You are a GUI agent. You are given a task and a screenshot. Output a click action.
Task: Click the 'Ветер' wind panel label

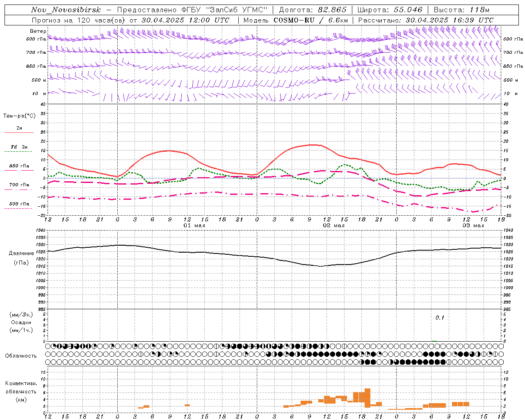click(x=38, y=31)
